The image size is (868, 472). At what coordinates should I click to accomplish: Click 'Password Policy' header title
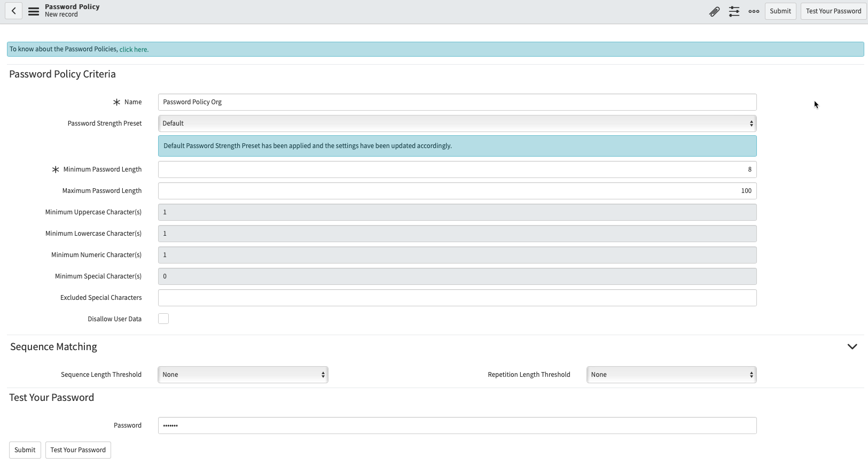coord(72,7)
